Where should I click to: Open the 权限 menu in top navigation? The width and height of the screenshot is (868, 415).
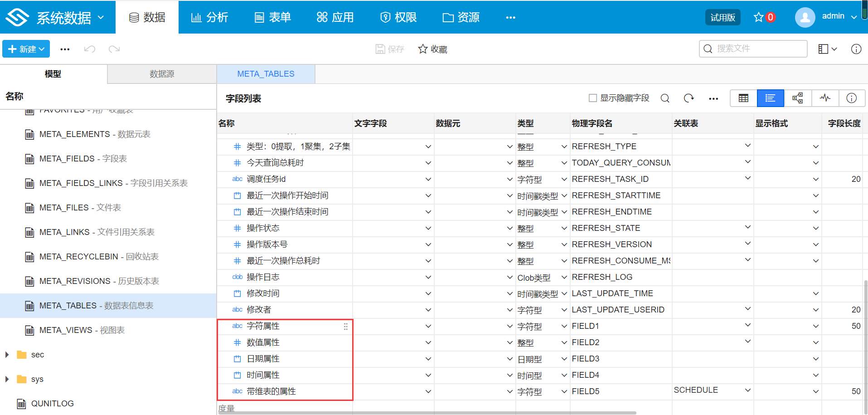398,17
